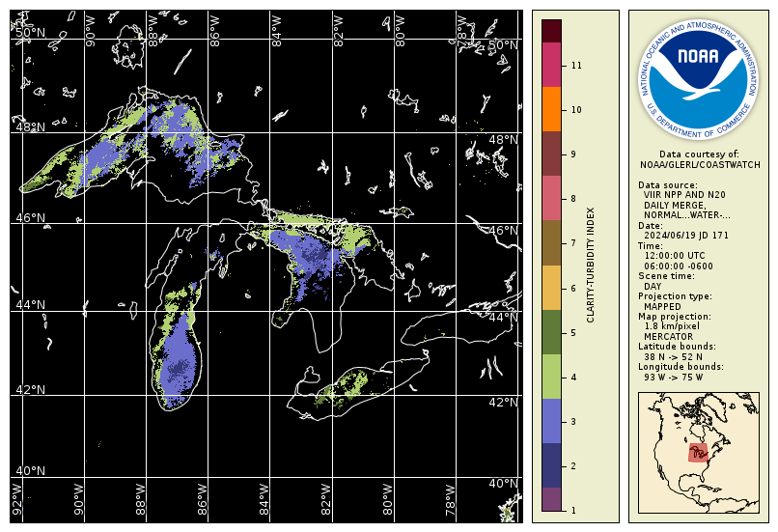Pick the purple index 1 color swatch

[551, 499]
